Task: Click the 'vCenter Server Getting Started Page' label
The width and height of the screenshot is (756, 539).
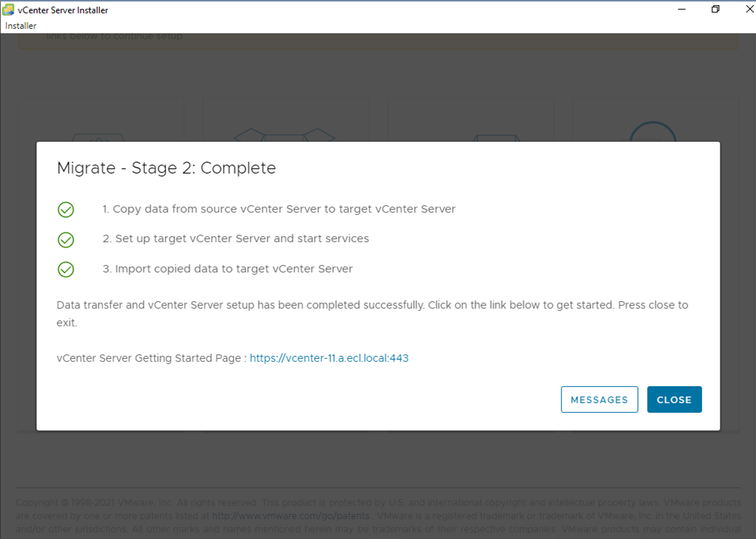Action: [149, 358]
